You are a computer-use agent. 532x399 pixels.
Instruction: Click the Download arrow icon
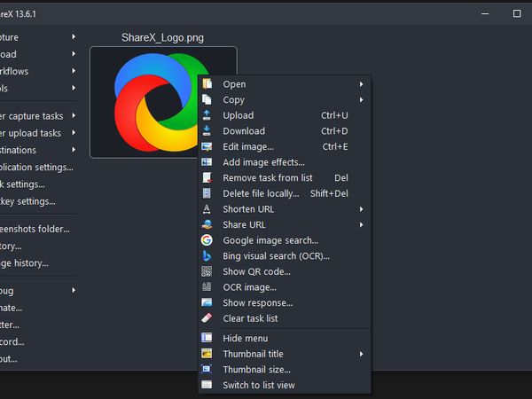[x=207, y=131]
